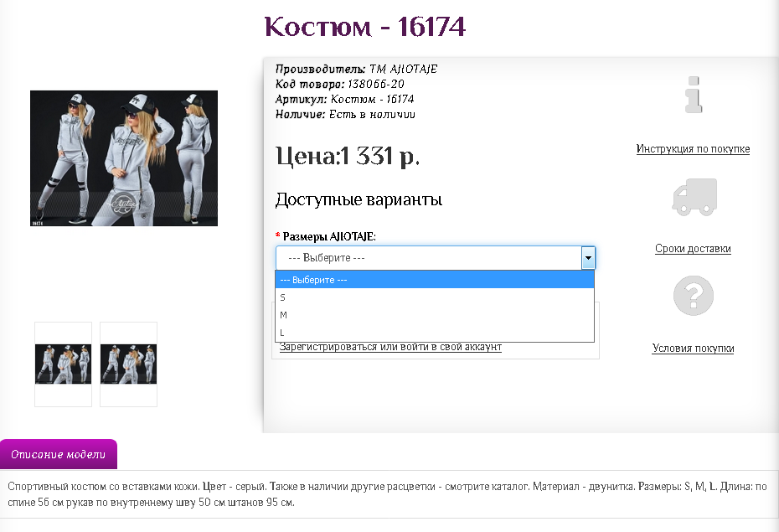The height and width of the screenshot is (532, 779).
Task: Click the Костюм - 16174 page title
Action: (x=365, y=27)
